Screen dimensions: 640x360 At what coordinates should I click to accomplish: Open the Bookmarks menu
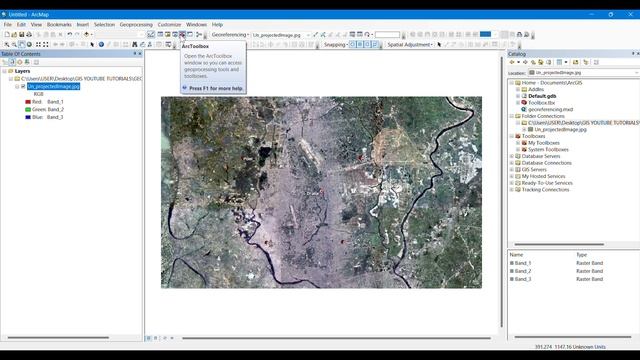[59, 24]
